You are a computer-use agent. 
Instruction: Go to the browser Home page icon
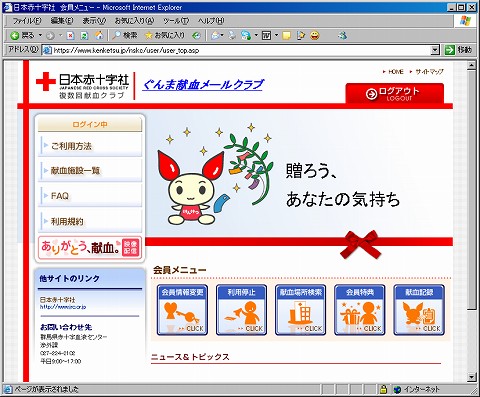[99, 35]
